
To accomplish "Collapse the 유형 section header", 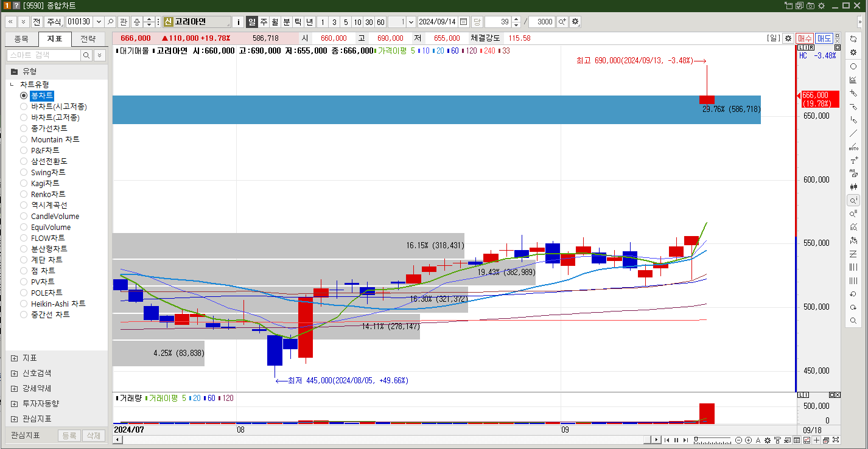I will 14,71.
